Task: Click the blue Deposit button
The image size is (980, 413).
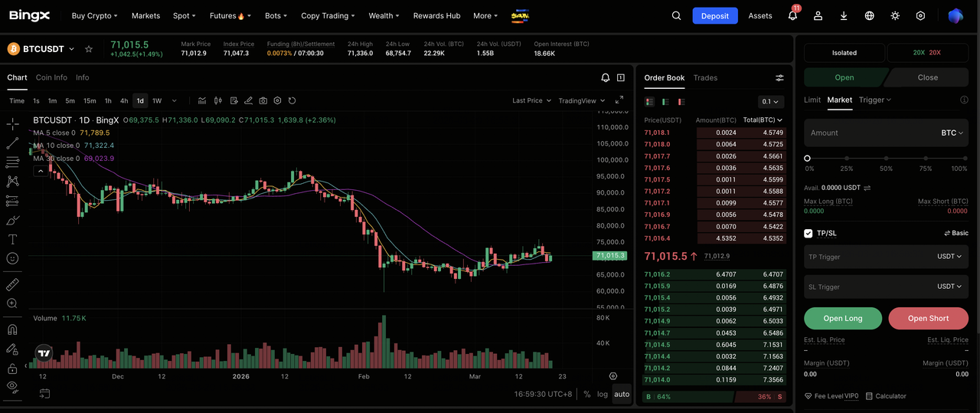Action: (714, 16)
